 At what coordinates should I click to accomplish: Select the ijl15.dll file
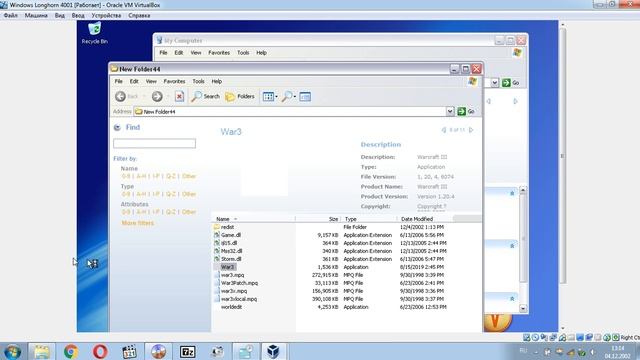coord(229,243)
